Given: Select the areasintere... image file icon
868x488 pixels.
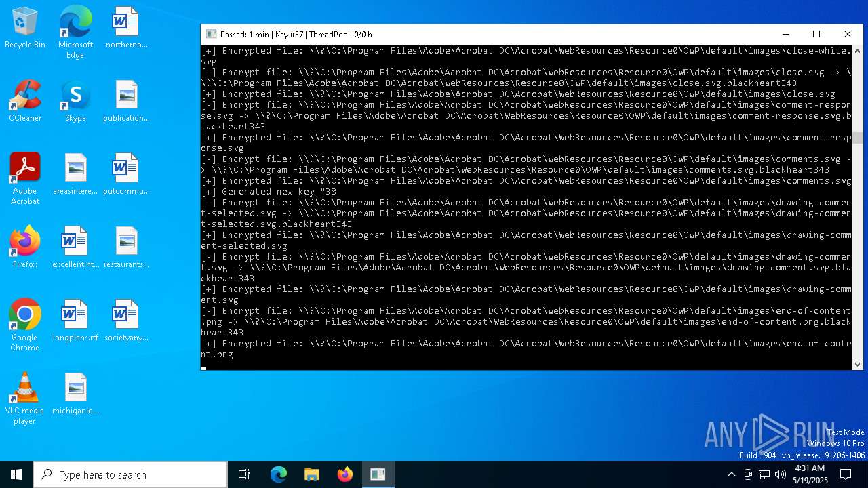Looking at the screenshot, I should (75, 174).
